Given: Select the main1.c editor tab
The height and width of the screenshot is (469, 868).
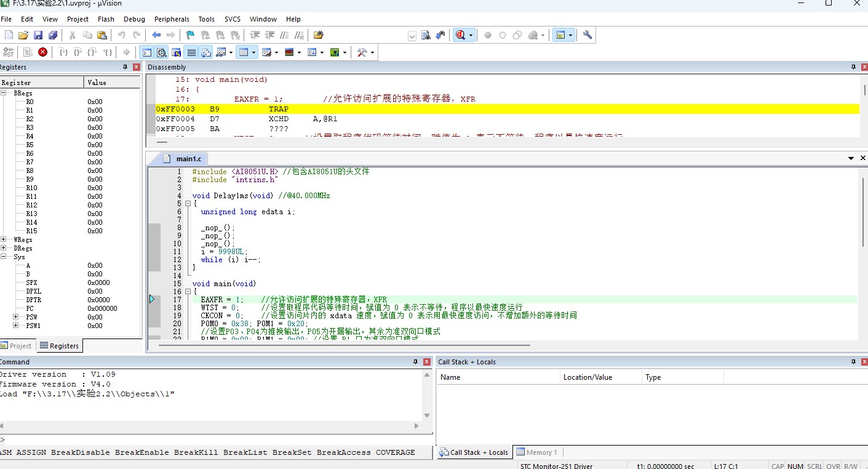Looking at the screenshot, I should (185, 159).
